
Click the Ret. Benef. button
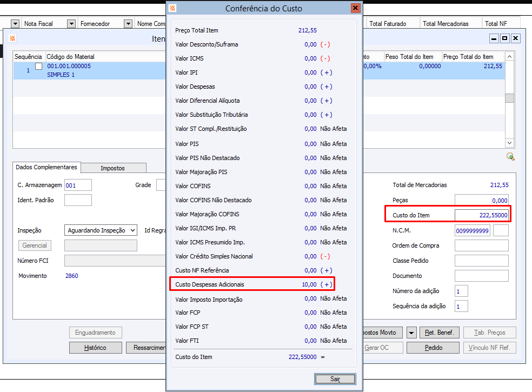tap(439, 333)
